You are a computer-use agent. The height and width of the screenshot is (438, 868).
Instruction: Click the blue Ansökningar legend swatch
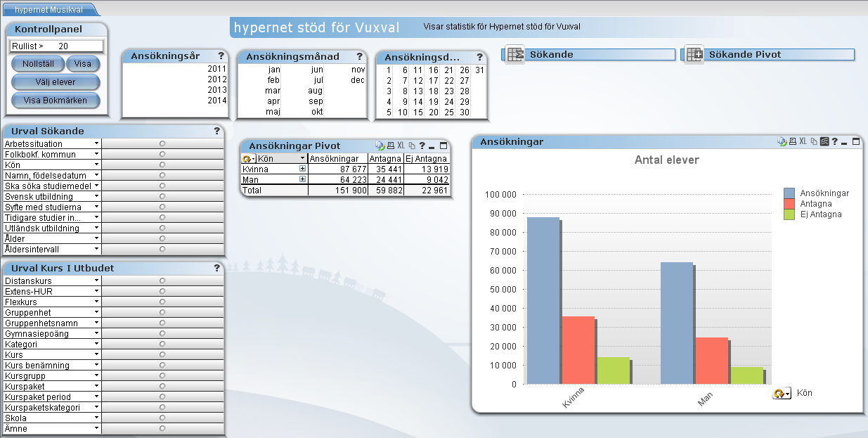point(789,193)
